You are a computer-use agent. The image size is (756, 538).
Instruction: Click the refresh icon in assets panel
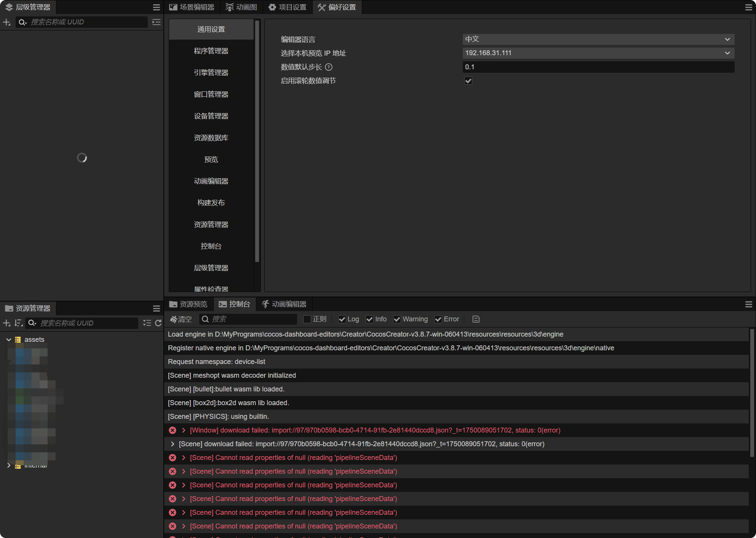click(x=158, y=323)
